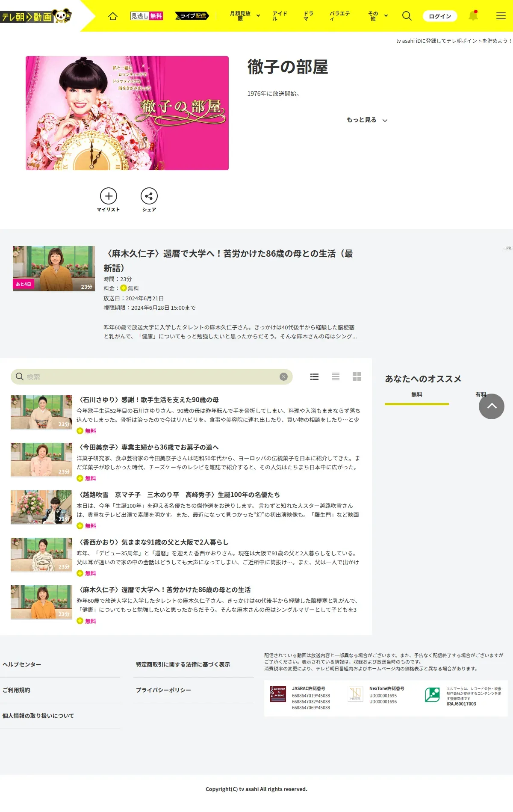Open 最新話 麻木久仁子 headline title

(x=228, y=261)
